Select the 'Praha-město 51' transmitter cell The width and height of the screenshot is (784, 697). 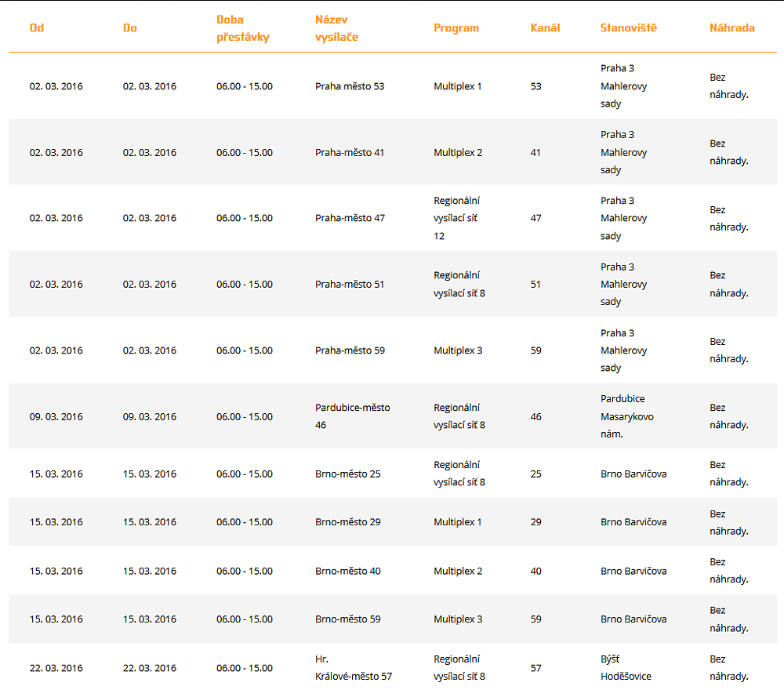pyautogui.click(x=350, y=285)
